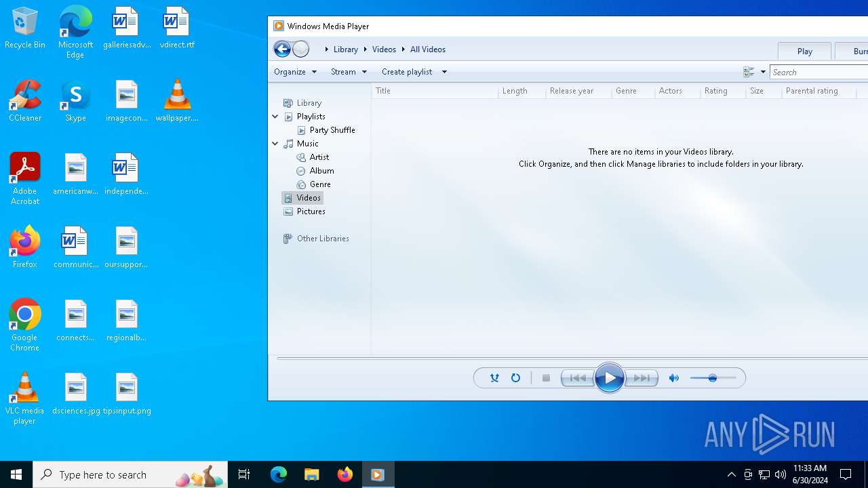868x488 pixels.
Task: Click the Forward navigation arrow
Action: point(300,49)
